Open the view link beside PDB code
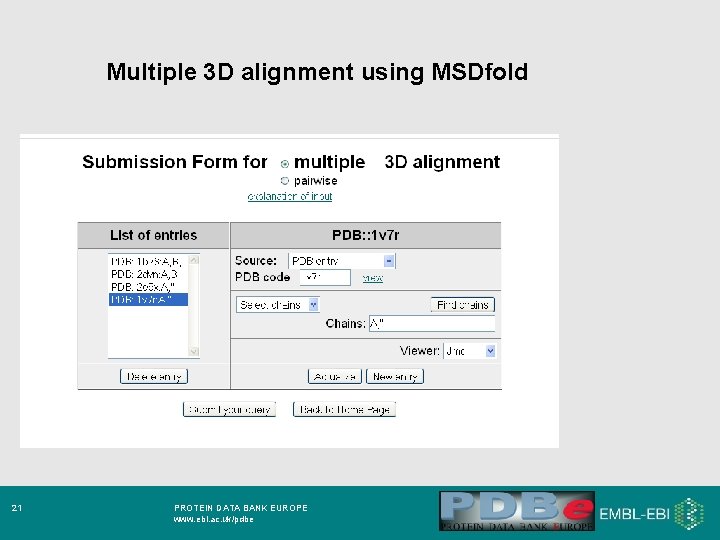This screenshot has width=720, height=540. tap(372, 278)
